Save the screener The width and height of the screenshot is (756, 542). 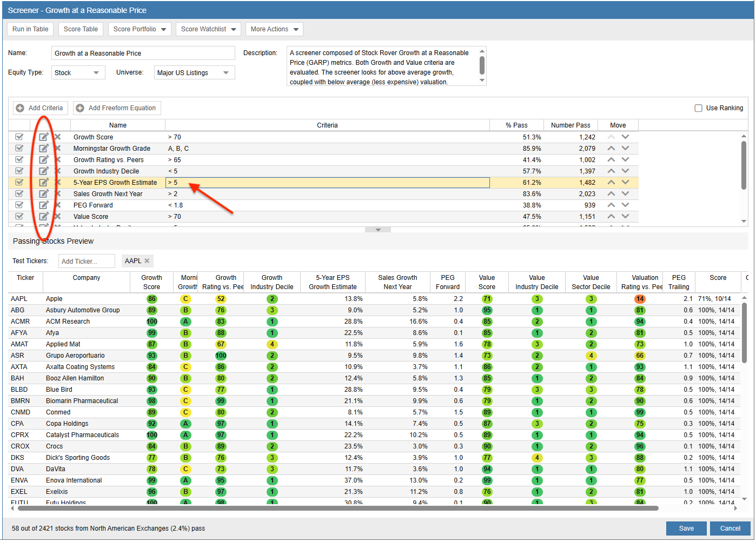coord(686,528)
